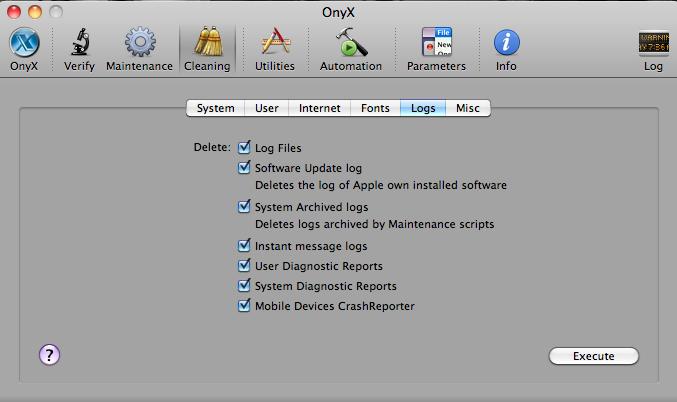Click the purple help question mark button
Image resolution: width=677 pixels, height=402 pixels.
[49, 355]
